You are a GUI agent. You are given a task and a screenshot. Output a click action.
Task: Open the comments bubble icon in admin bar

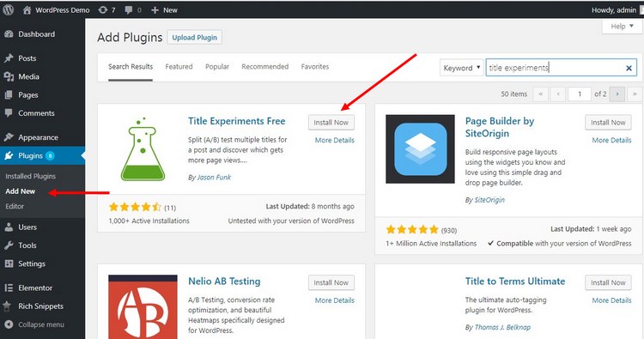[x=129, y=9]
